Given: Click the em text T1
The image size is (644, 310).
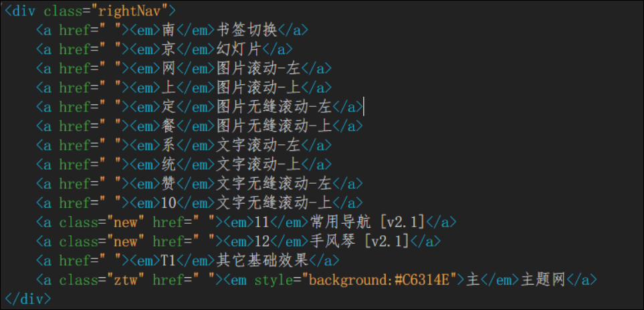Looking at the screenshot, I should click(x=169, y=261).
